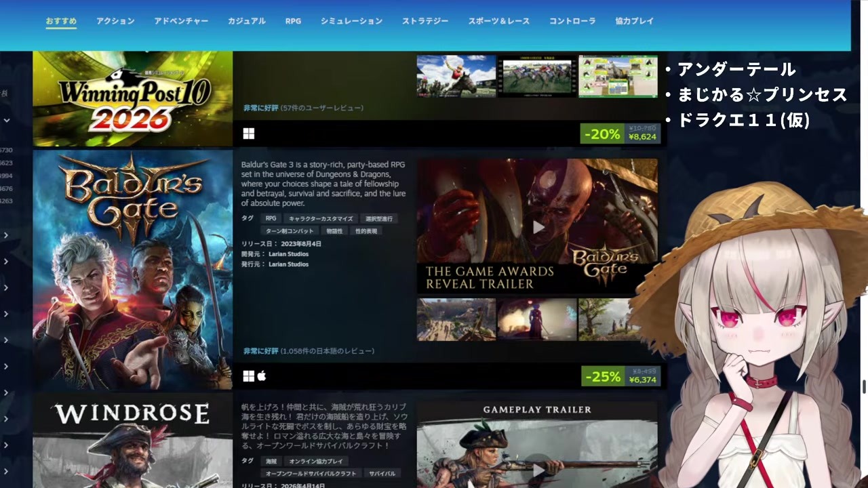Click the 海賊 tag on Windrose

pyautogui.click(x=271, y=462)
